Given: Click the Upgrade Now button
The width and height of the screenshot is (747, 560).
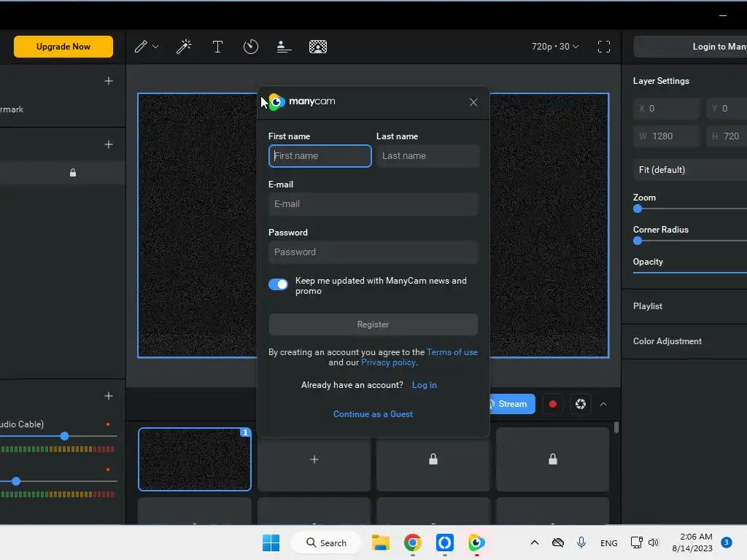Looking at the screenshot, I should pyautogui.click(x=63, y=47).
